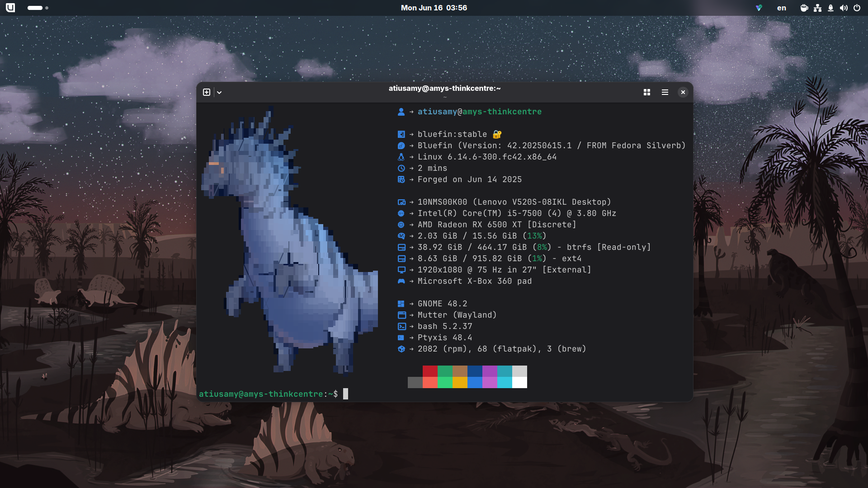This screenshot has width=868, height=488.
Task: Click the yellow color block
Action: coord(460,382)
